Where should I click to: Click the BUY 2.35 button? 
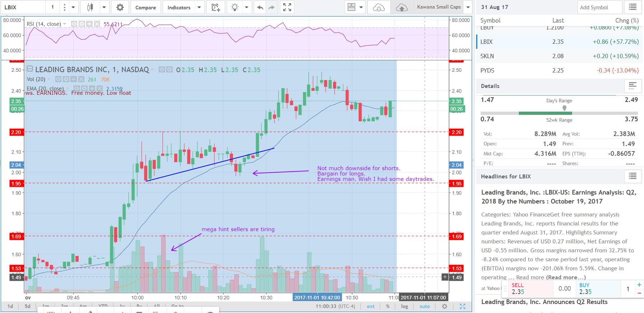click(x=598, y=288)
